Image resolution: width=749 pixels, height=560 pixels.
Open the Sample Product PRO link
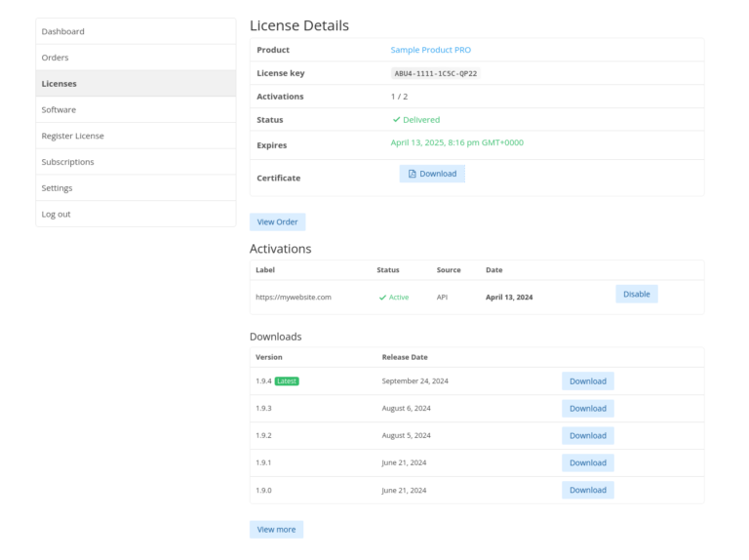point(430,50)
